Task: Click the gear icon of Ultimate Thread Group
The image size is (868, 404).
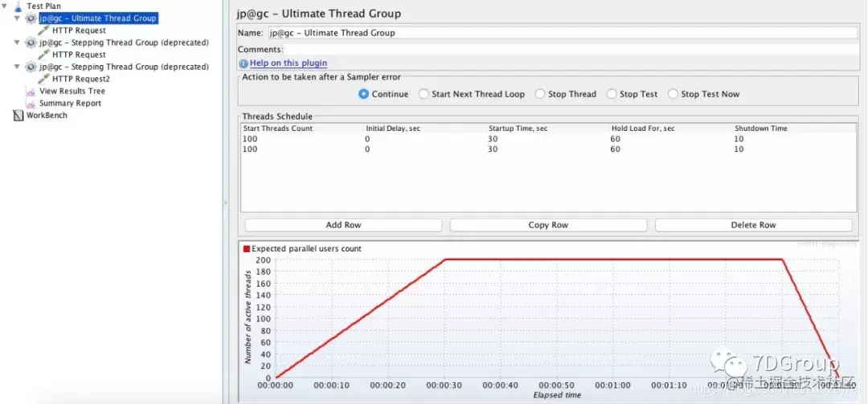Action: pos(31,18)
